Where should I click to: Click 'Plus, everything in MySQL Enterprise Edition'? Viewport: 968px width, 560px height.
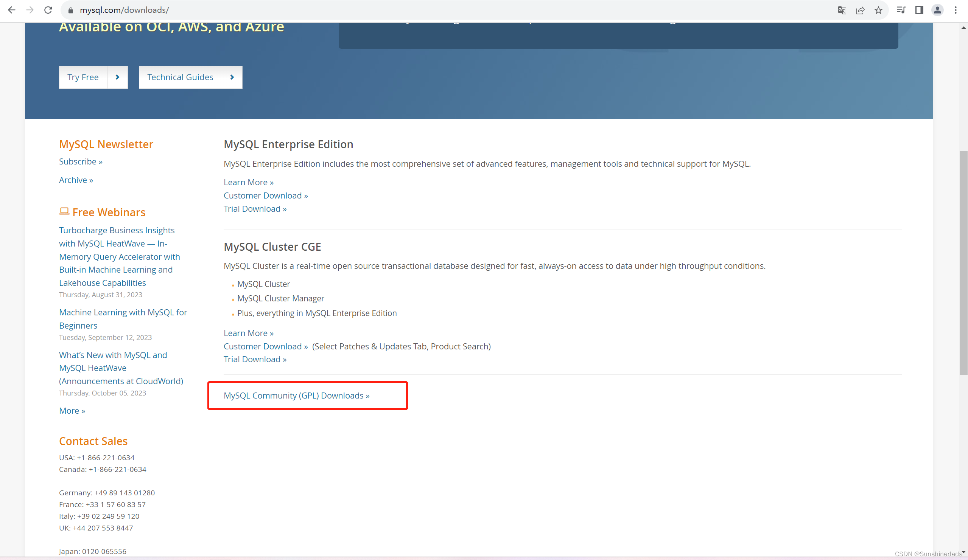317,313
